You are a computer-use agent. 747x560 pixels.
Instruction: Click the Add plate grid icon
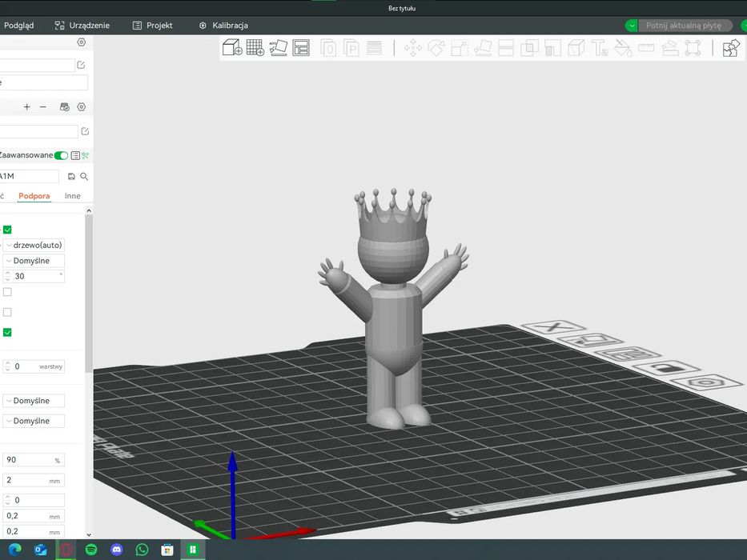pyautogui.click(x=255, y=48)
